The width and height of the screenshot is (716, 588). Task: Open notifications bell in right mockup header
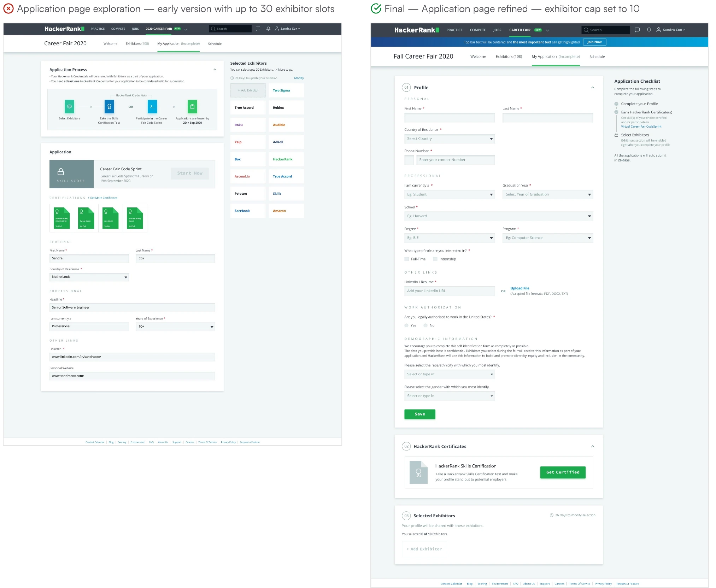tap(649, 30)
